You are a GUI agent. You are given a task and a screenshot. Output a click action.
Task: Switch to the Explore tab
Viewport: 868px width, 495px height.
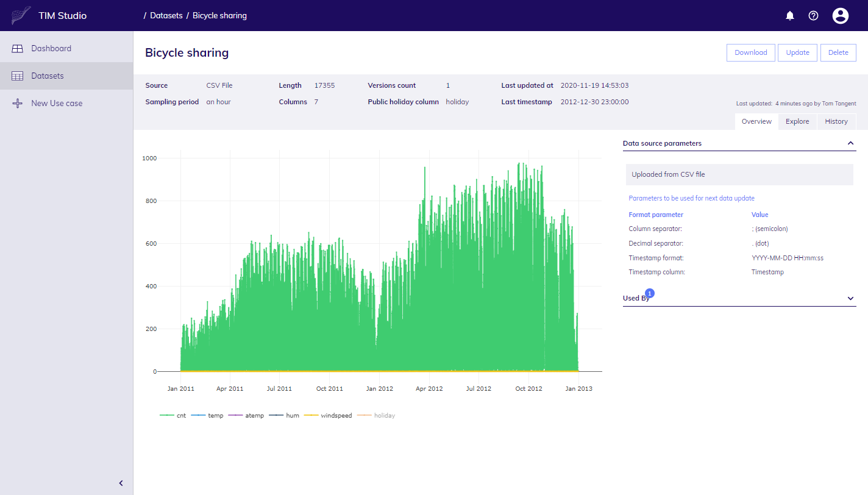click(x=797, y=121)
